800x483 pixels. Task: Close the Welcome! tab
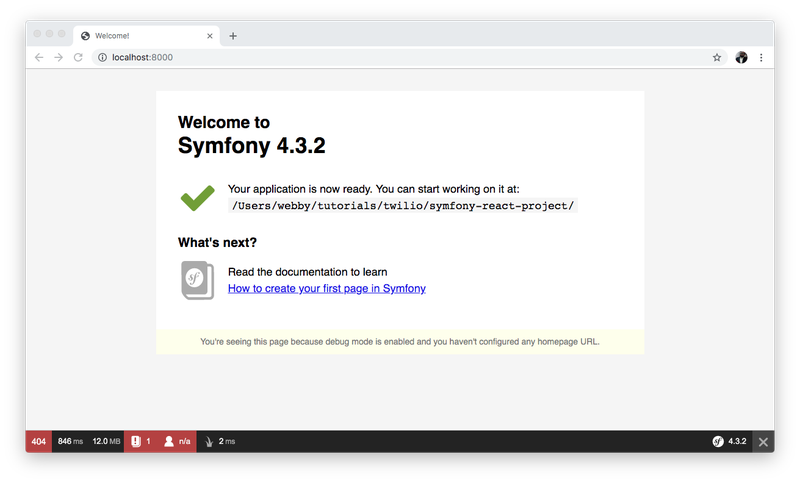point(209,36)
